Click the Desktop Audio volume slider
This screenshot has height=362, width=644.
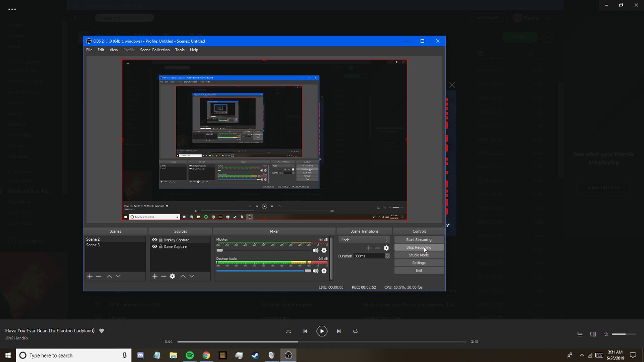pyautogui.click(x=264, y=271)
